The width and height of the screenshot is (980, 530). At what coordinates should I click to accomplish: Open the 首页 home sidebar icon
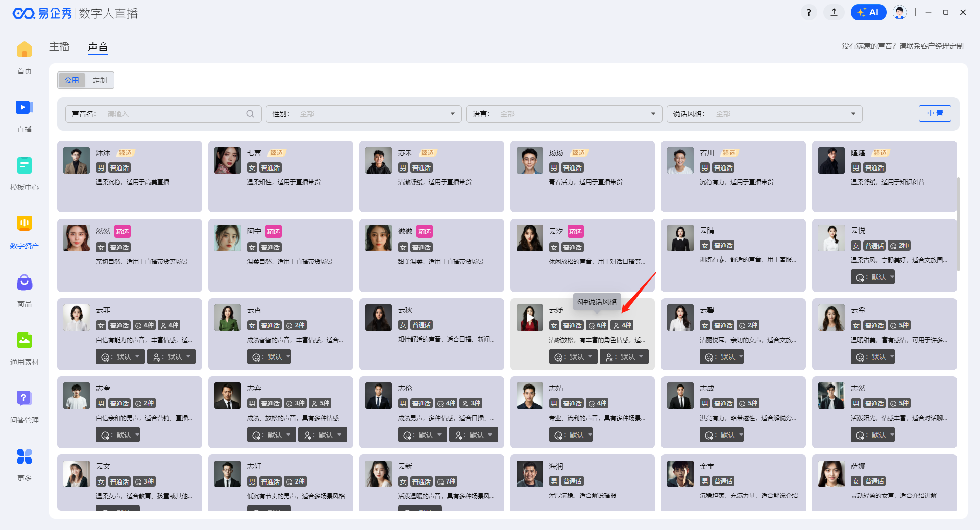click(x=24, y=50)
